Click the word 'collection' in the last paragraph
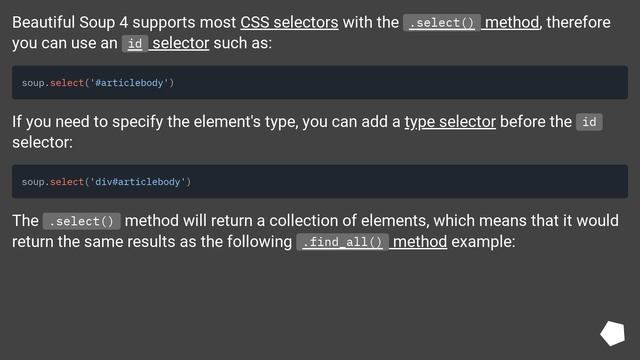Image resolution: width=640 pixels, height=360 pixels. [x=303, y=221]
